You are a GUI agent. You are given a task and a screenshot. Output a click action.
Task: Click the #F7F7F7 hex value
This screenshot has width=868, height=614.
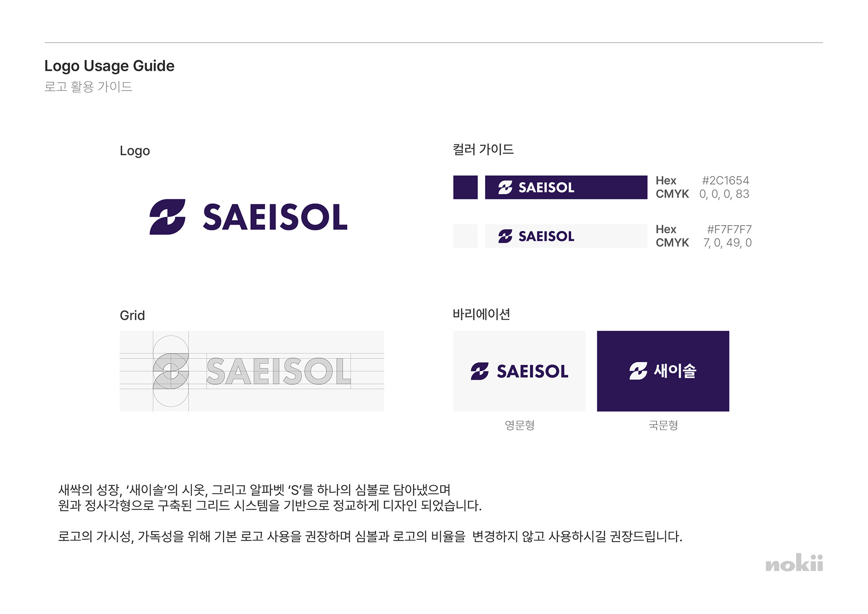(x=729, y=229)
